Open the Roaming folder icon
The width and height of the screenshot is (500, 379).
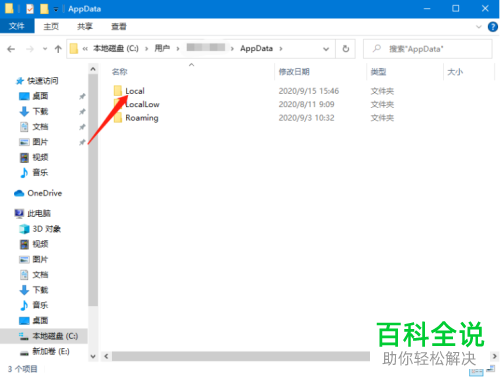[x=118, y=118]
